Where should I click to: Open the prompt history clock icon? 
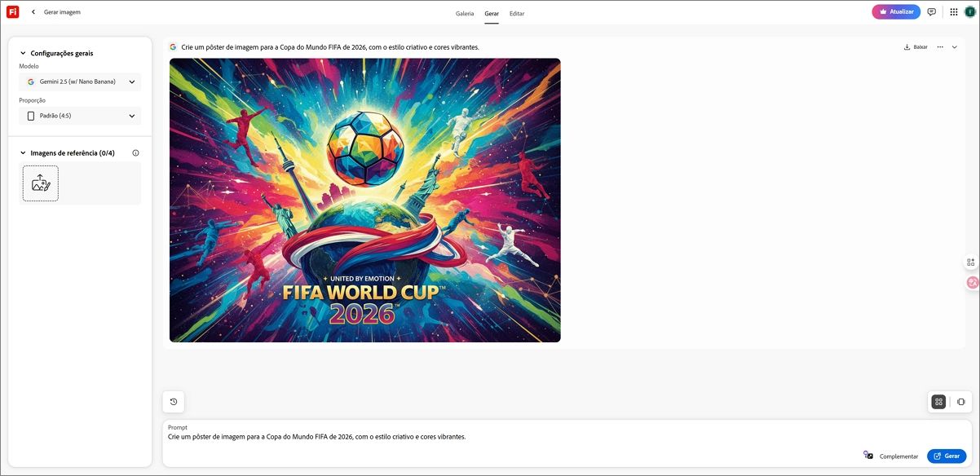point(174,402)
